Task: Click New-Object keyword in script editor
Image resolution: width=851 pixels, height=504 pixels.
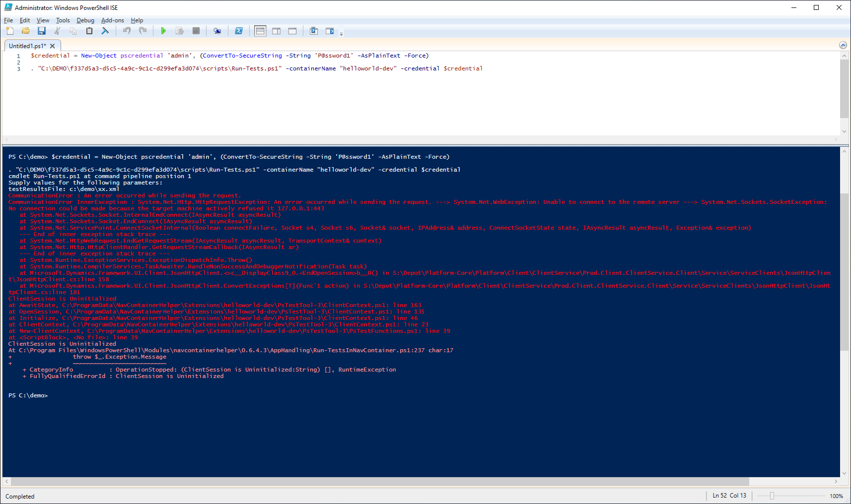Action: 99,56
